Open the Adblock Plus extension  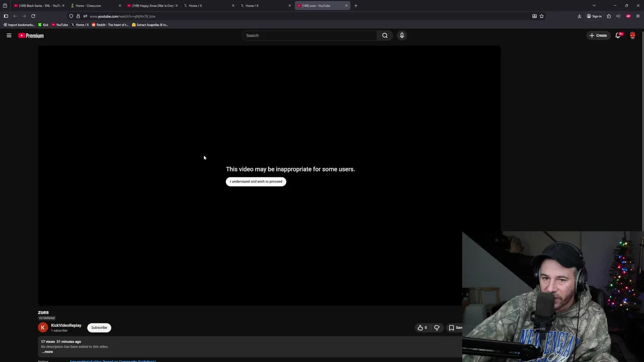(628, 16)
